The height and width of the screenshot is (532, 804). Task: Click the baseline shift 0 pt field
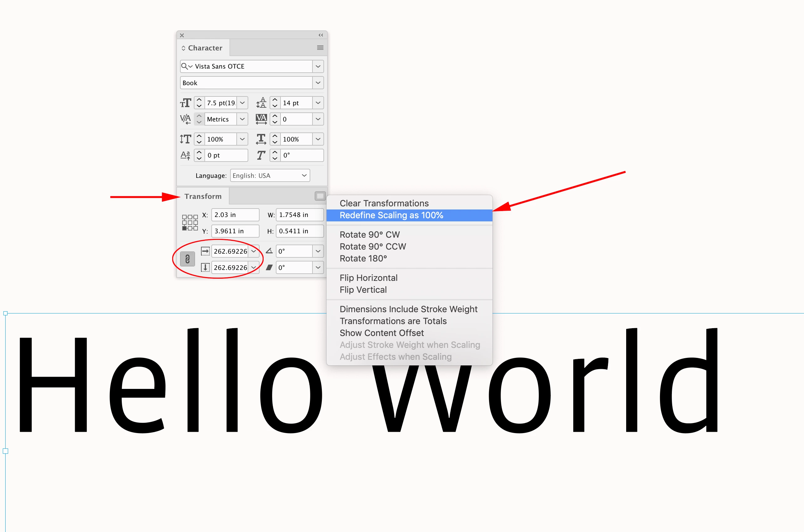(x=226, y=155)
